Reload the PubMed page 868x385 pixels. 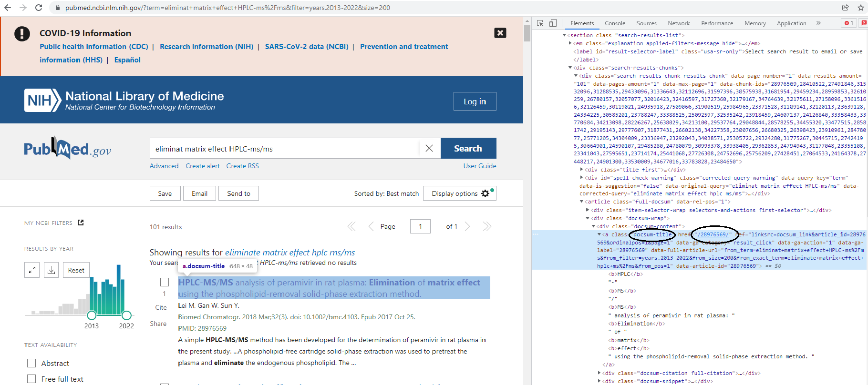pyautogui.click(x=39, y=8)
